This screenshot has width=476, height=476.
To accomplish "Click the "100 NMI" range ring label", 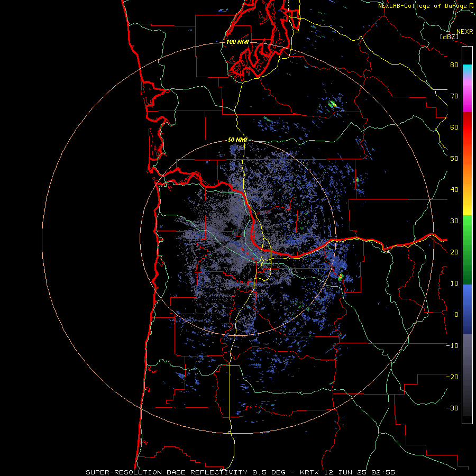I will (237, 42).
